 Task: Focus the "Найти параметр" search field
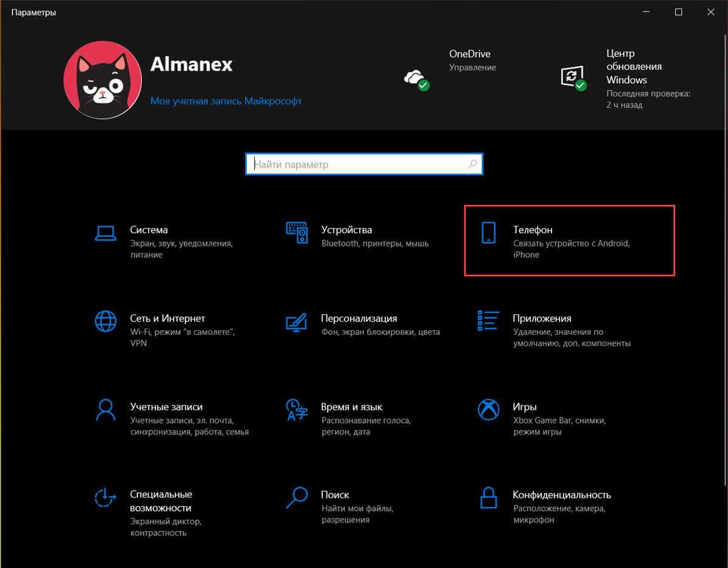pos(358,164)
